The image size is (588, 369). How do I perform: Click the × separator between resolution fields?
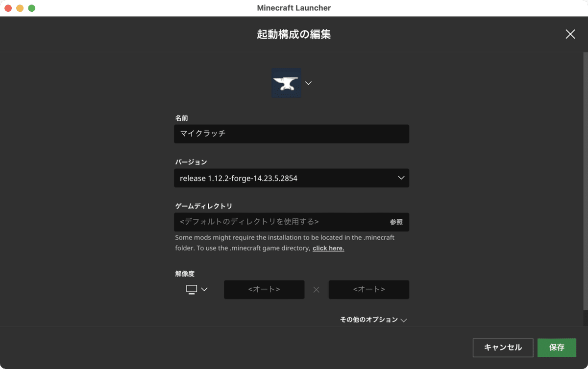pos(317,289)
